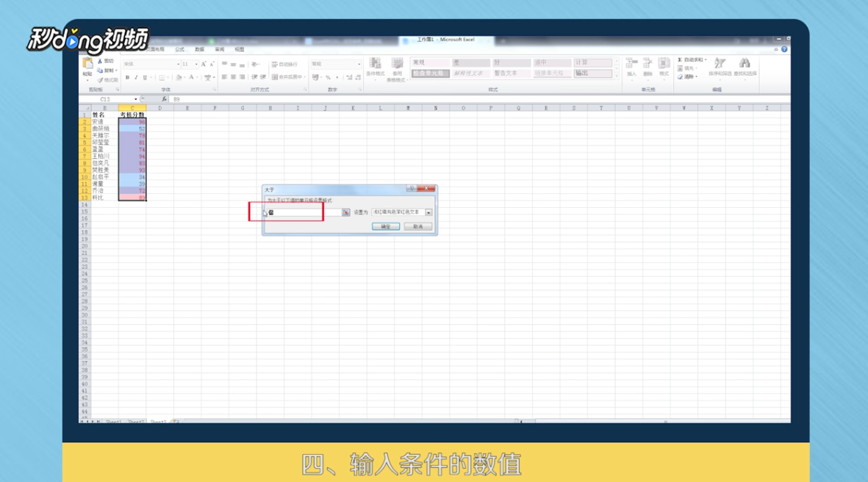Click the Insert Function fx icon

tap(164, 99)
